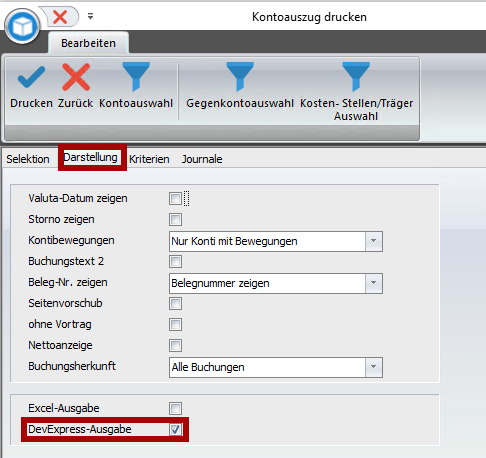The height and width of the screenshot is (458, 486).
Task: Toggle the Storno zeigen checkbox
Action: (175, 220)
